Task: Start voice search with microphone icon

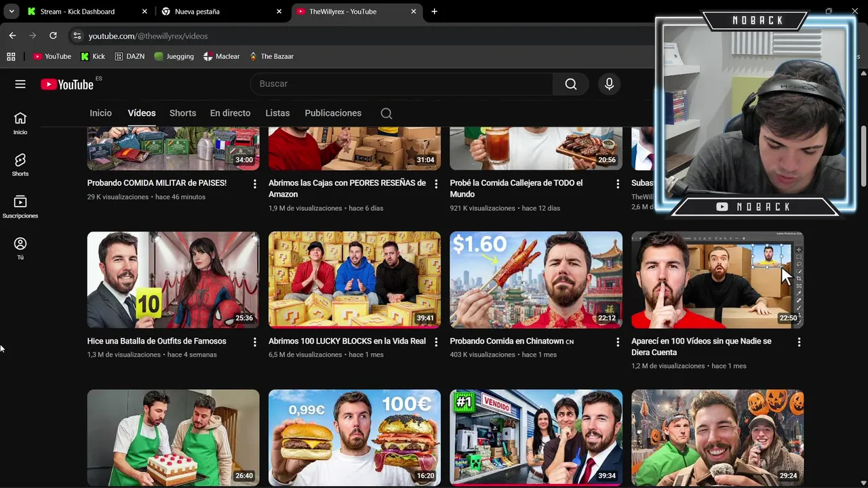Action: 609,84
